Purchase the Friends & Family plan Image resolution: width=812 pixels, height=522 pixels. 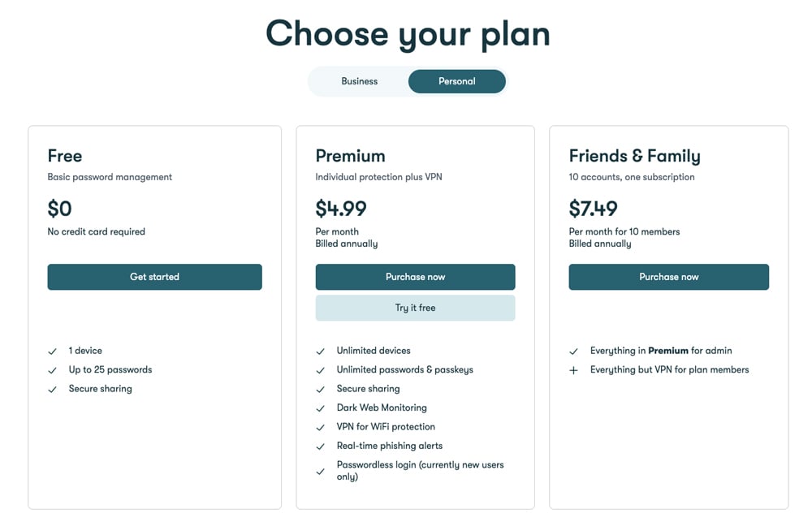point(668,277)
